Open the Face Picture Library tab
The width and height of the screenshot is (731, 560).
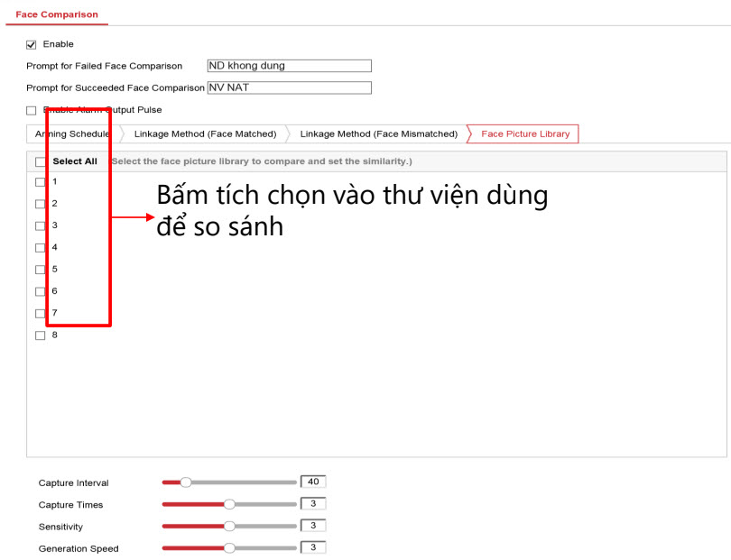(525, 133)
